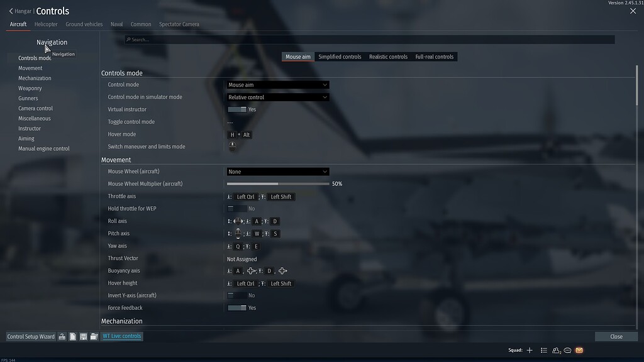Open the squad list icon
This screenshot has height=362, width=644.
(x=543, y=350)
